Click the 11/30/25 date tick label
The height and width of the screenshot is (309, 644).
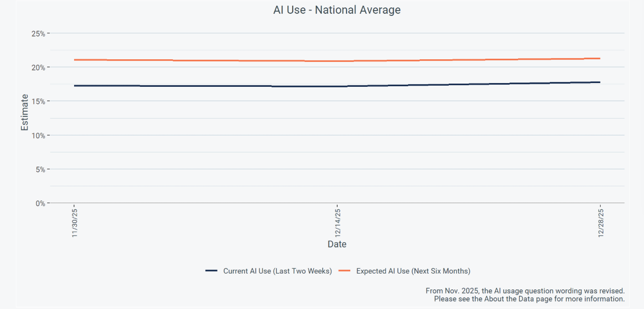(75, 223)
